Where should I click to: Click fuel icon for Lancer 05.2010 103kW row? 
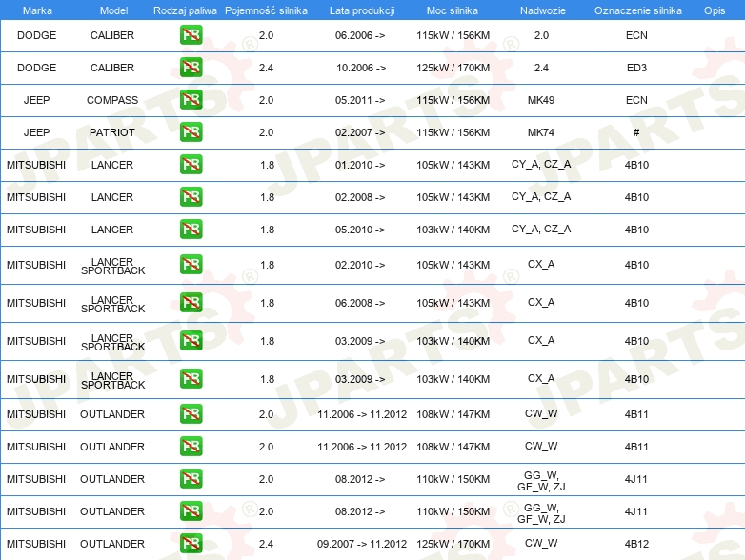[x=191, y=230]
